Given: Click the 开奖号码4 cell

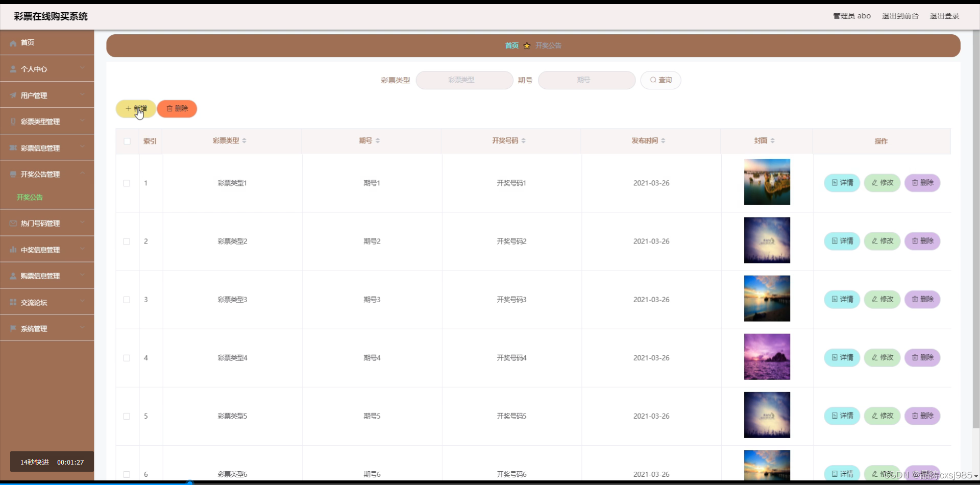Looking at the screenshot, I should (511, 358).
